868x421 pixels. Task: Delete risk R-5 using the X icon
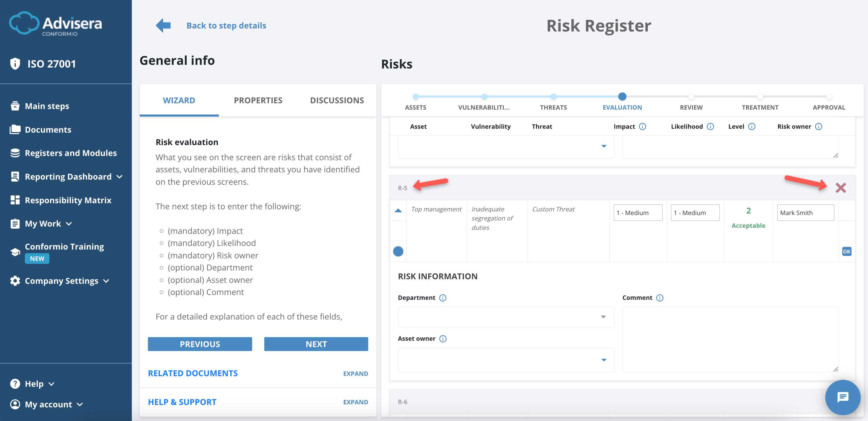coord(841,188)
